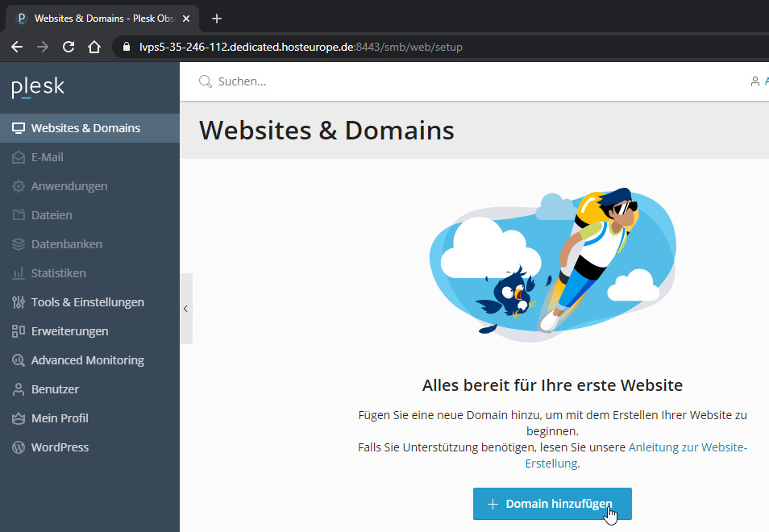Click the Plesk logo in sidebar

pos(38,87)
